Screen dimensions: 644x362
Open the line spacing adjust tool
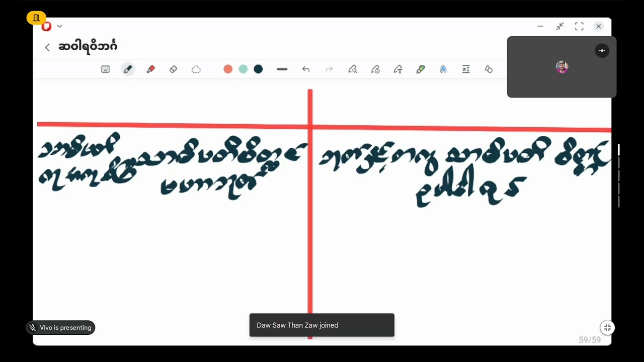tap(466, 69)
